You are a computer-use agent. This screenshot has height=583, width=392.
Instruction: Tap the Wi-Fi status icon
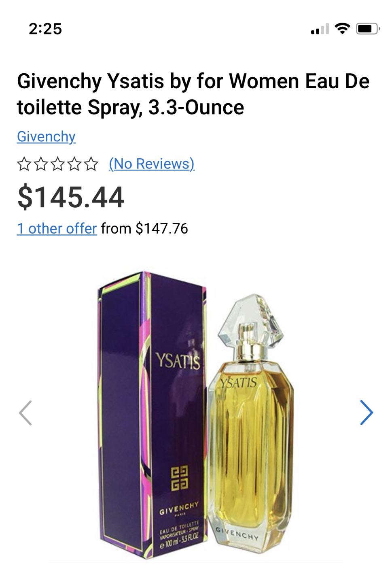pos(342,29)
